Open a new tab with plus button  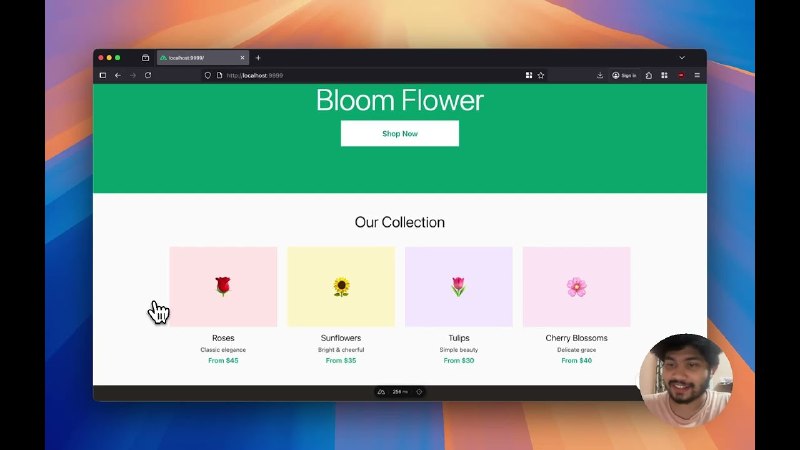point(258,58)
